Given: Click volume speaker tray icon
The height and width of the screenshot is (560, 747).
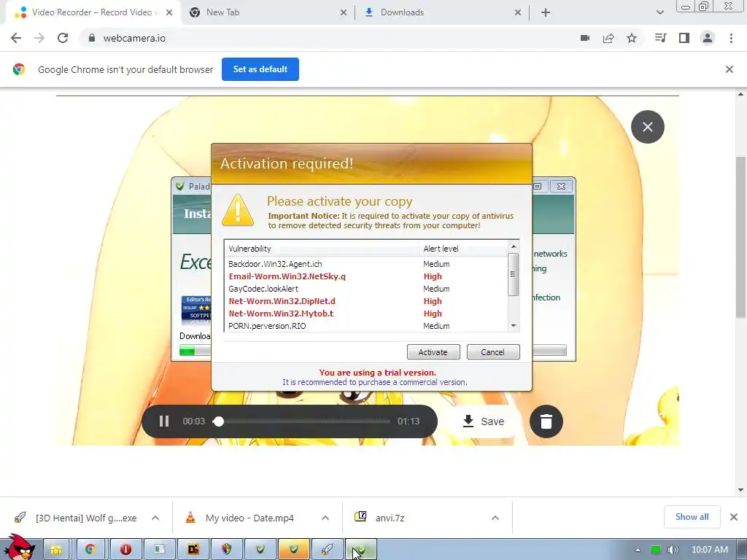Looking at the screenshot, I should [673, 550].
